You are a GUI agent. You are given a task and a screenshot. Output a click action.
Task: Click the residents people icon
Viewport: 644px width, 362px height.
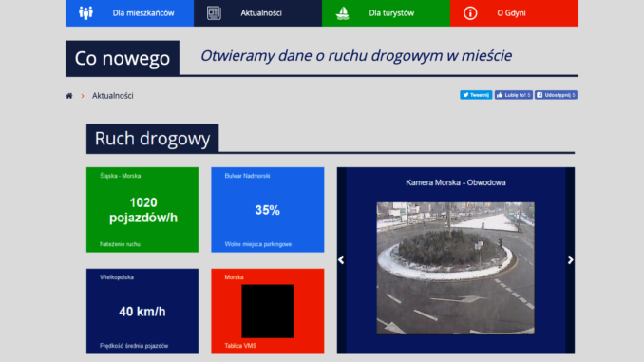click(x=85, y=12)
